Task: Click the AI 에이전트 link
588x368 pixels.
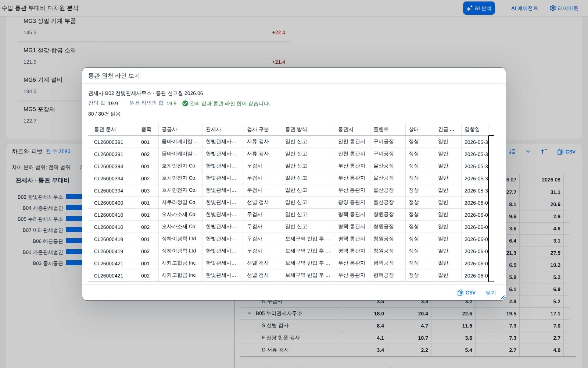Action: coord(524,8)
